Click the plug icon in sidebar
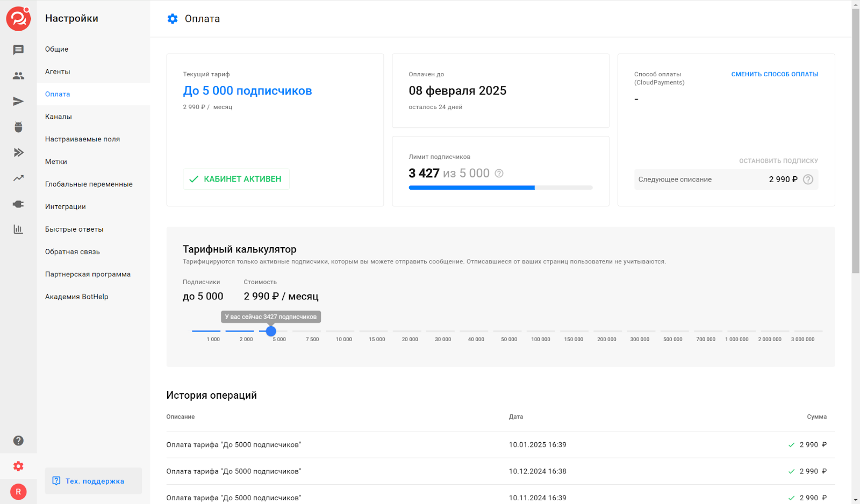Viewport: 860px width, 504px height. click(x=18, y=204)
